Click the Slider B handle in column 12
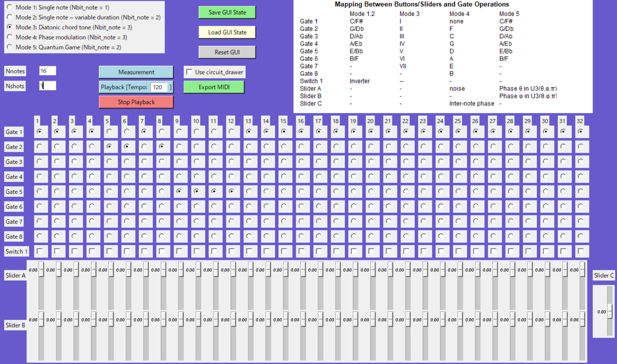Image resolution: width=617 pixels, height=364 pixels. 233,319
